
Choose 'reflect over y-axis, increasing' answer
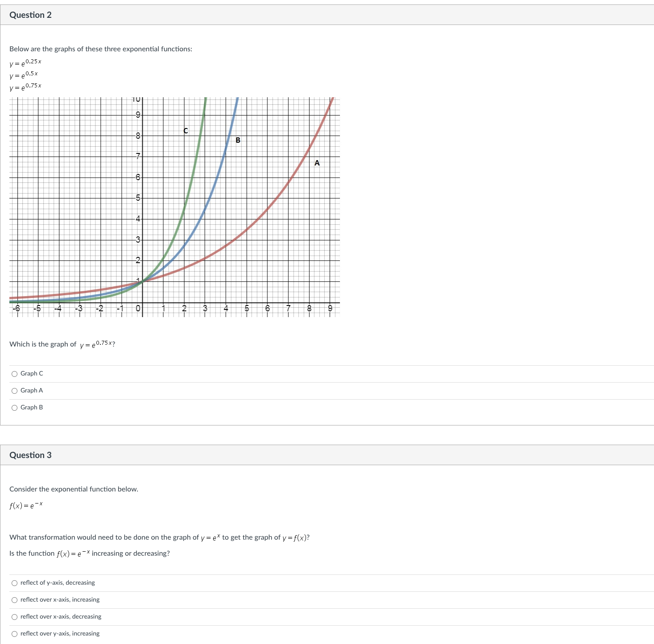(x=15, y=633)
